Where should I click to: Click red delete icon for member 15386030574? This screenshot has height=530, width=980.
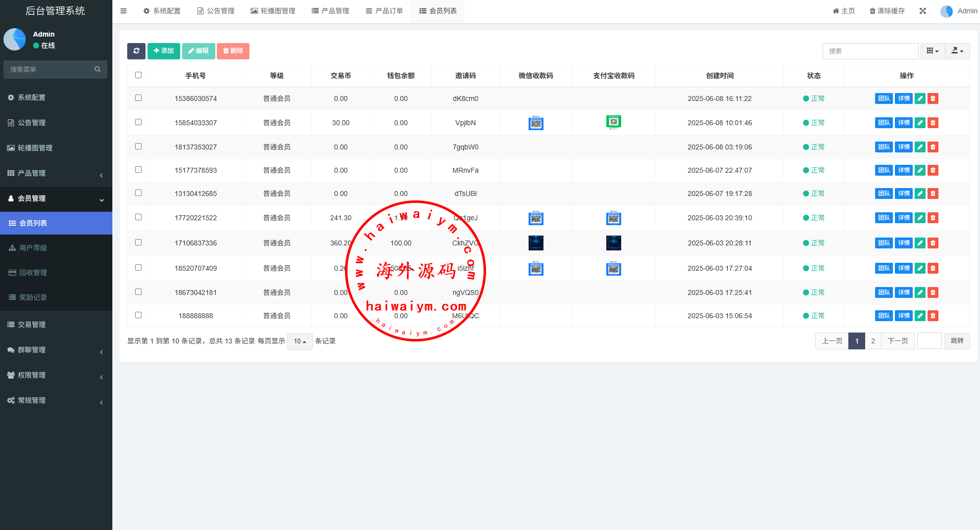pos(932,98)
